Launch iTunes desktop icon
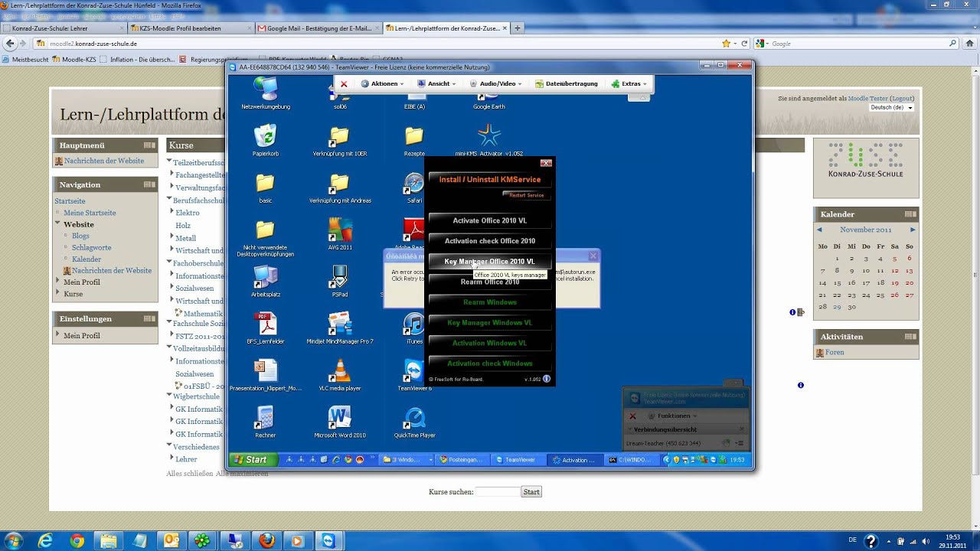This screenshot has height=551, width=980. tap(414, 324)
